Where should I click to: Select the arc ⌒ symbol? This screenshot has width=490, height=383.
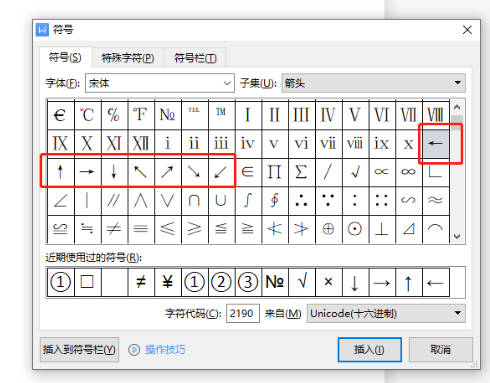click(x=435, y=229)
